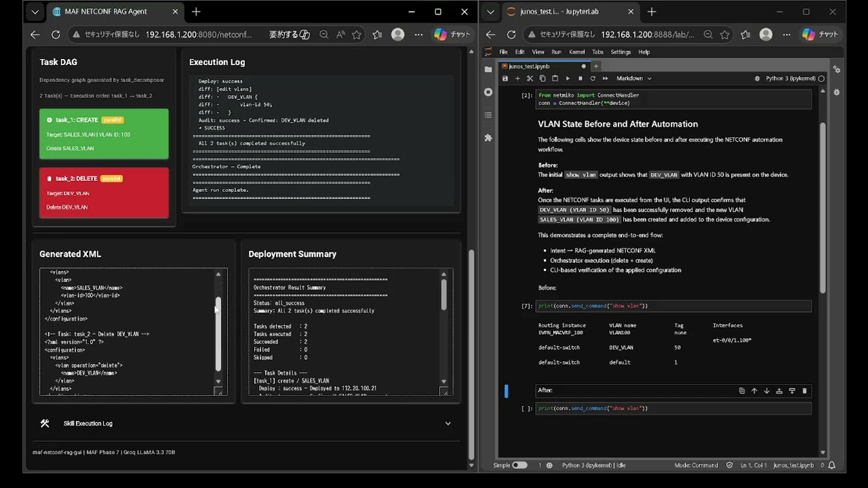The height and width of the screenshot is (488, 868).
Task: Restart kernel and run all cells
Action: coord(604,79)
